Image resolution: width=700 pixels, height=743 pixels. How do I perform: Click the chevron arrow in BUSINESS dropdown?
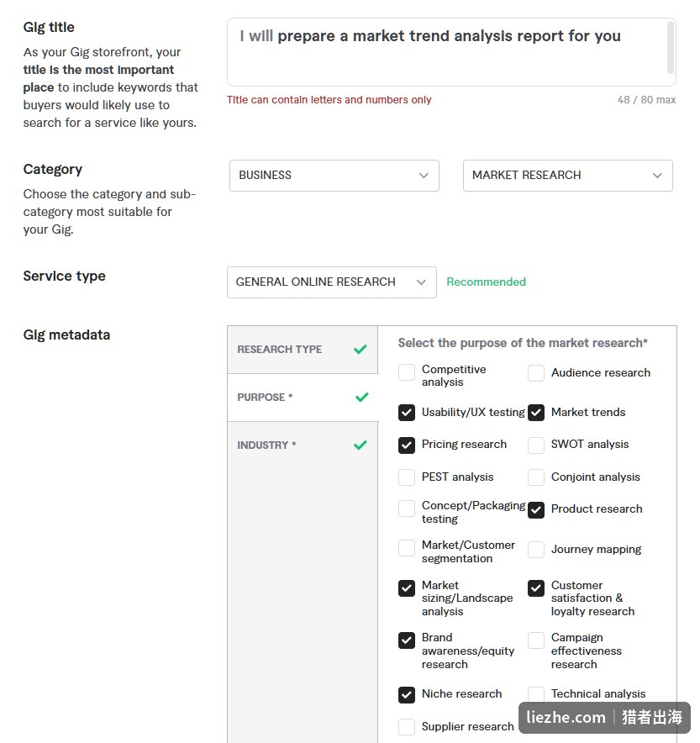click(x=424, y=176)
